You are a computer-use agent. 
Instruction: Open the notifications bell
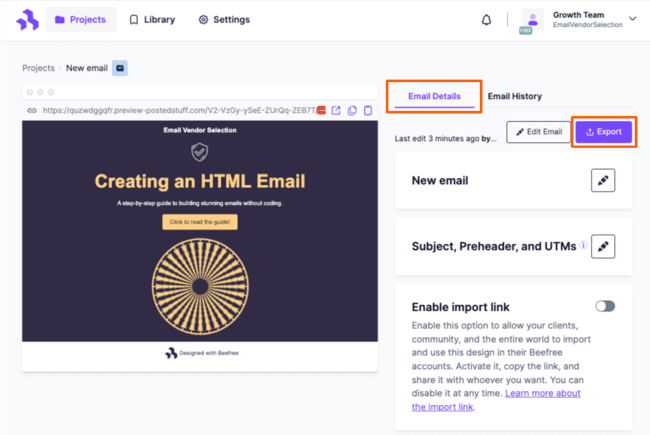click(x=486, y=20)
